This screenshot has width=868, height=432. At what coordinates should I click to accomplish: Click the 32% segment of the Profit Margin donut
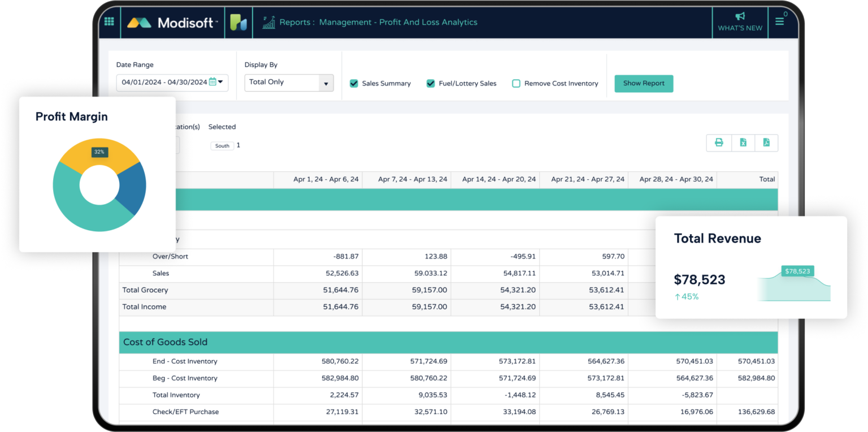(x=99, y=152)
